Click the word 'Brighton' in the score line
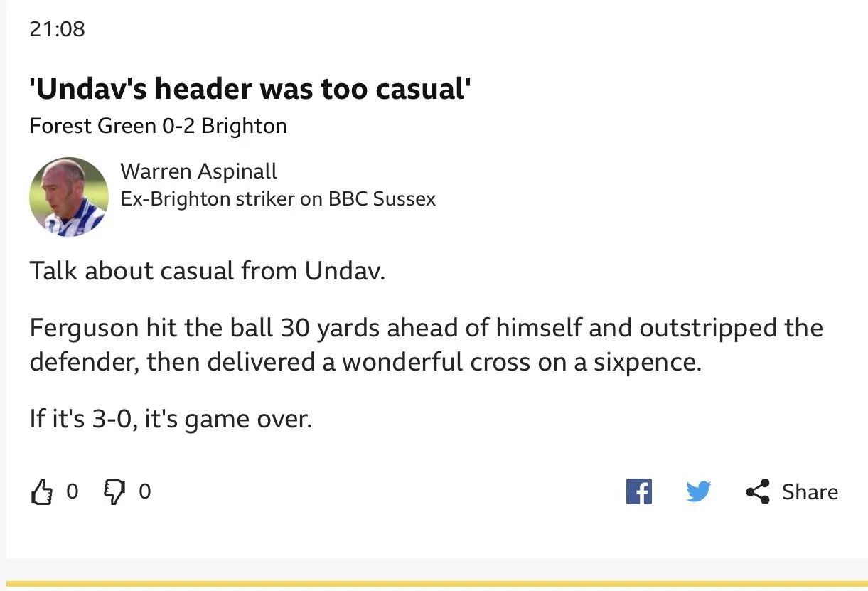Image resolution: width=868 pixels, height=591 pixels. click(x=244, y=127)
